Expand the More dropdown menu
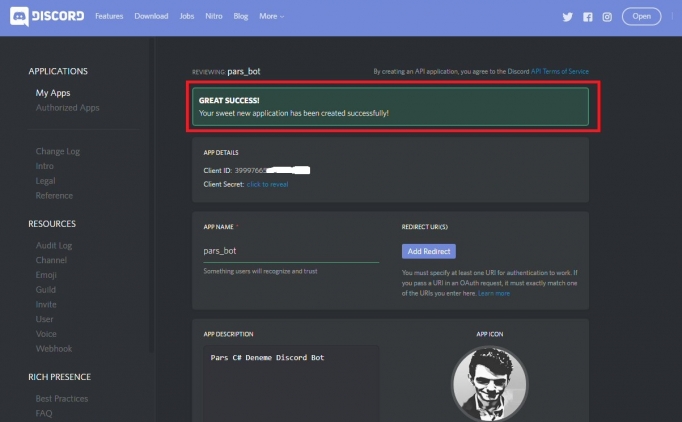682x422 pixels. pos(271,17)
